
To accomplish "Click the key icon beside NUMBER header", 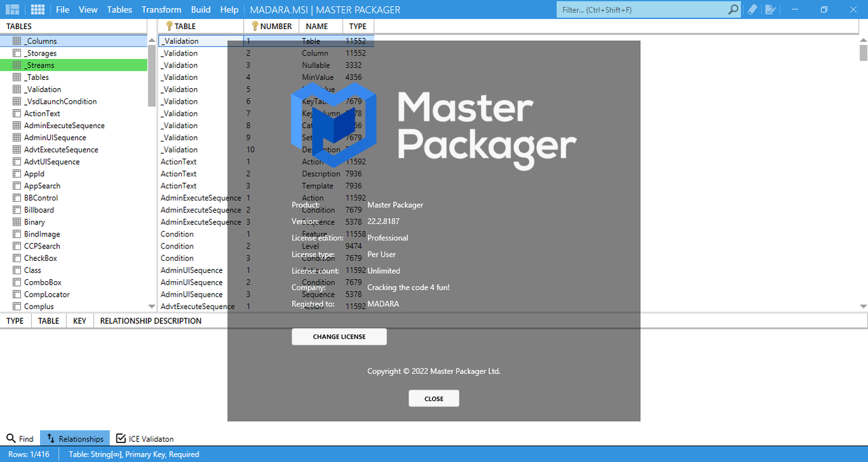I will [x=255, y=26].
